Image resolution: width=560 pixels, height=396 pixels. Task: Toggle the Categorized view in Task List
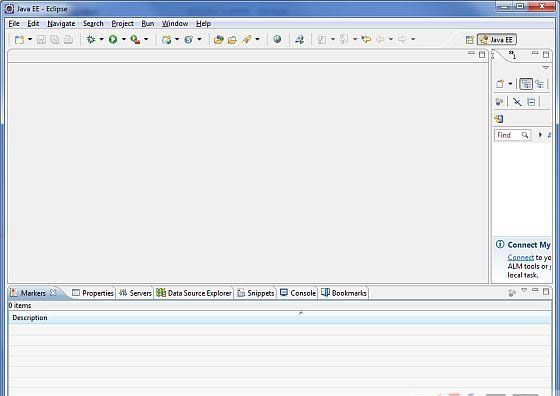(526, 84)
